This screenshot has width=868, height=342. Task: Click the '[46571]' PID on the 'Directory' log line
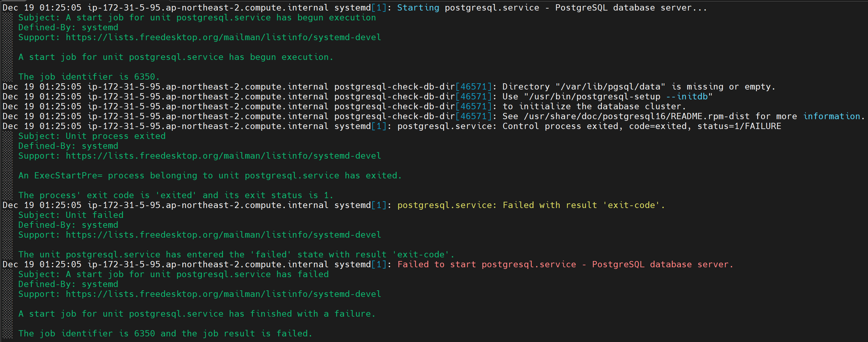(x=473, y=87)
